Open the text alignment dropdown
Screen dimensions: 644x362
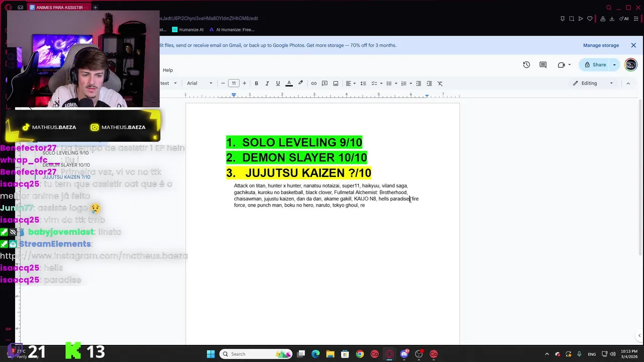tap(351, 83)
